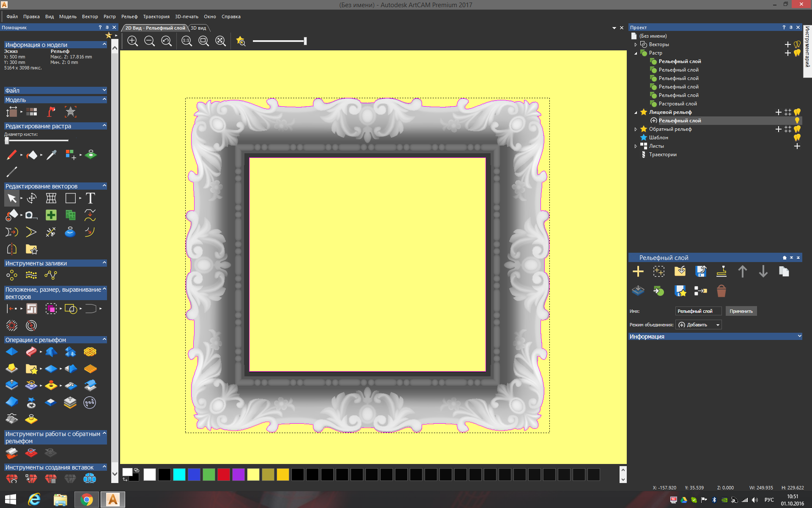
Task: Select the Create Text tool
Action: tap(90, 198)
